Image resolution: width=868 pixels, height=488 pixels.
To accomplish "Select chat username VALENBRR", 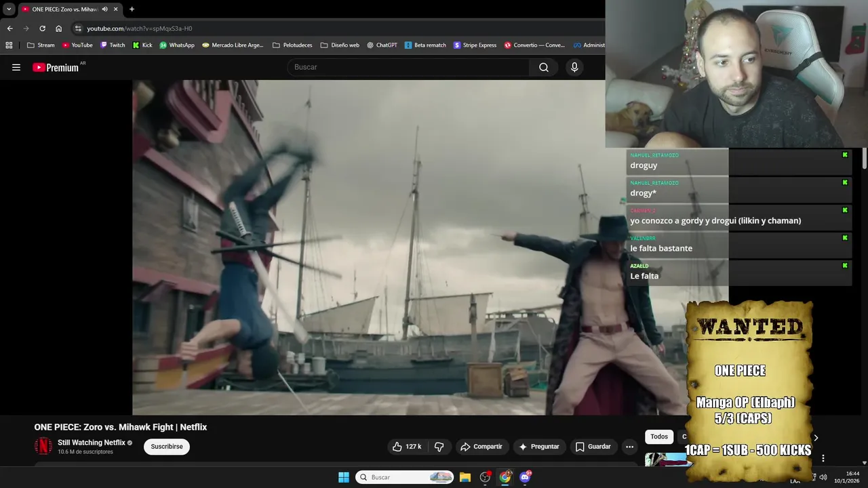I will 643,239.
